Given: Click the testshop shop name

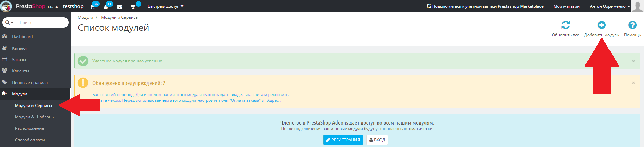Looking at the screenshot, I should [73, 6].
